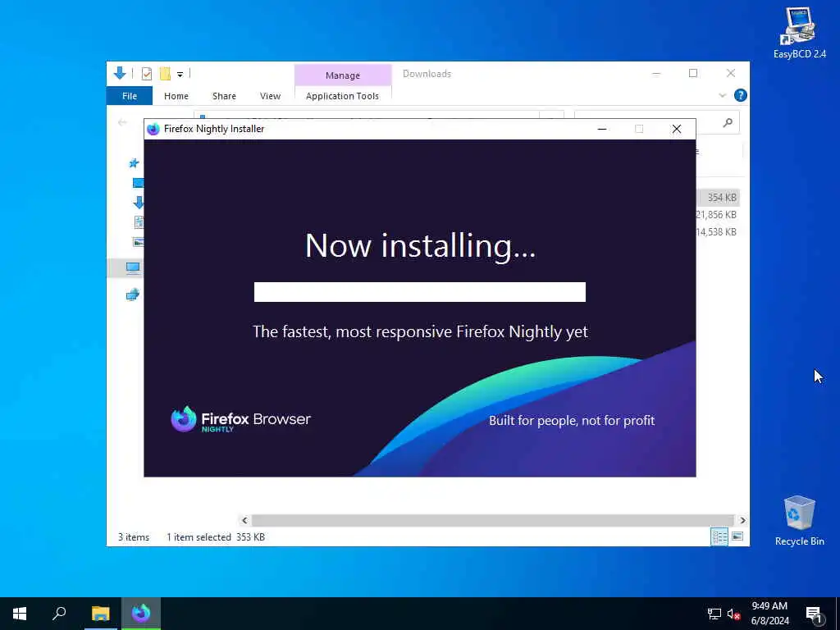Viewport: 840px width, 630px height.
Task: Close the Firefox Nightly Installer window
Action: tap(677, 129)
